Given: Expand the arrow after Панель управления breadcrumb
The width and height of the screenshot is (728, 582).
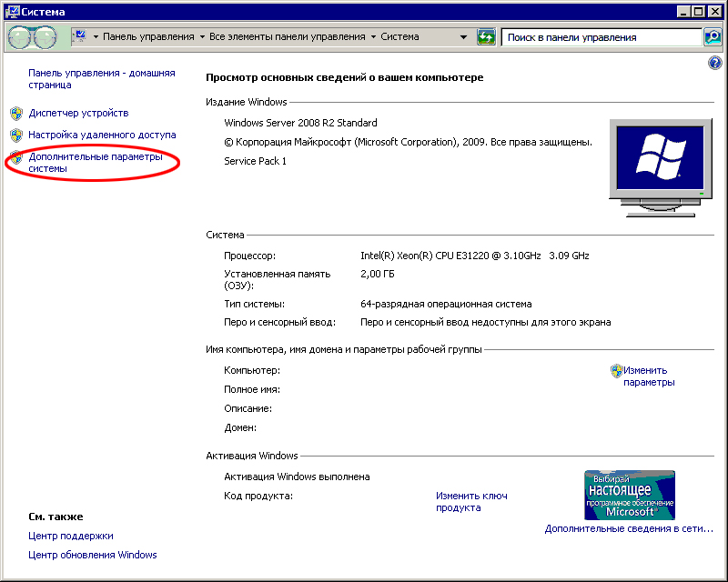Looking at the screenshot, I should (202, 36).
